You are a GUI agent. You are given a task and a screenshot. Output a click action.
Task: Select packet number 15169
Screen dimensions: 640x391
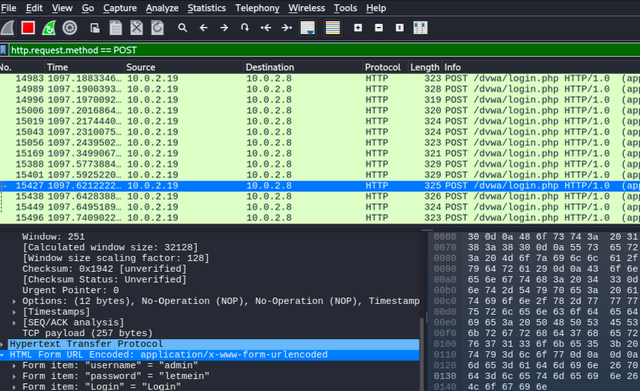[320, 153]
